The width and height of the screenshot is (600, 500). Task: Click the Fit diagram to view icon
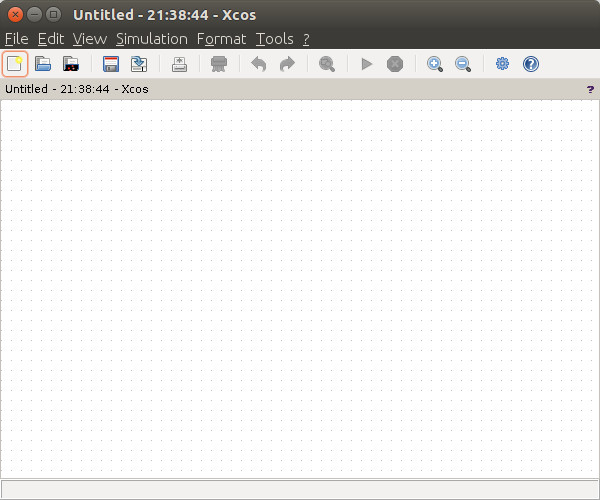coord(327,64)
